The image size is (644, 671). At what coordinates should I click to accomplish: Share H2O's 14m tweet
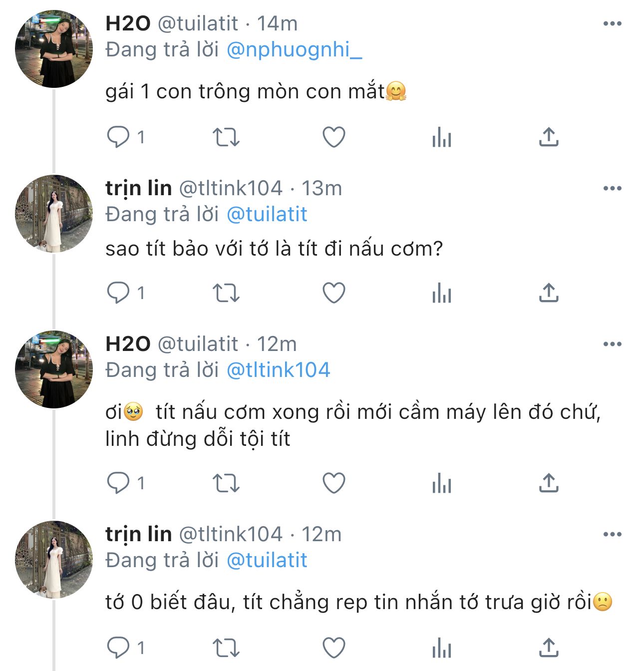(549, 137)
